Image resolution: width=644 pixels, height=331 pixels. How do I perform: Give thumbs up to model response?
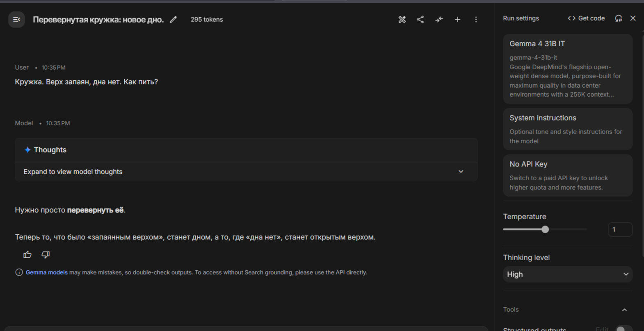click(27, 255)
